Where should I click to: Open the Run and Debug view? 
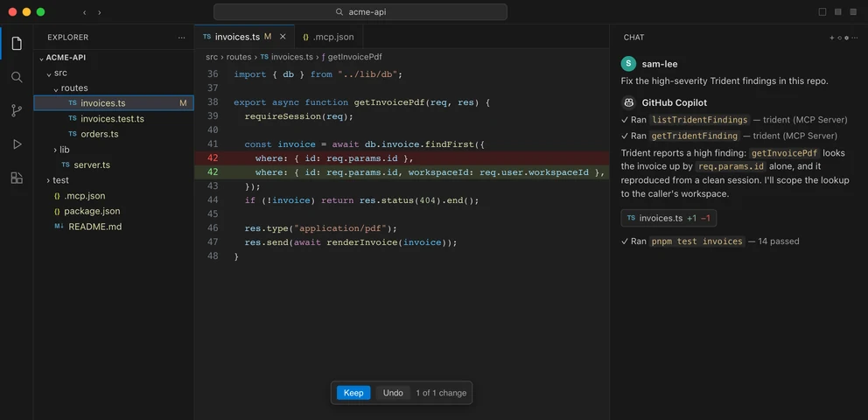pos(17,144)
